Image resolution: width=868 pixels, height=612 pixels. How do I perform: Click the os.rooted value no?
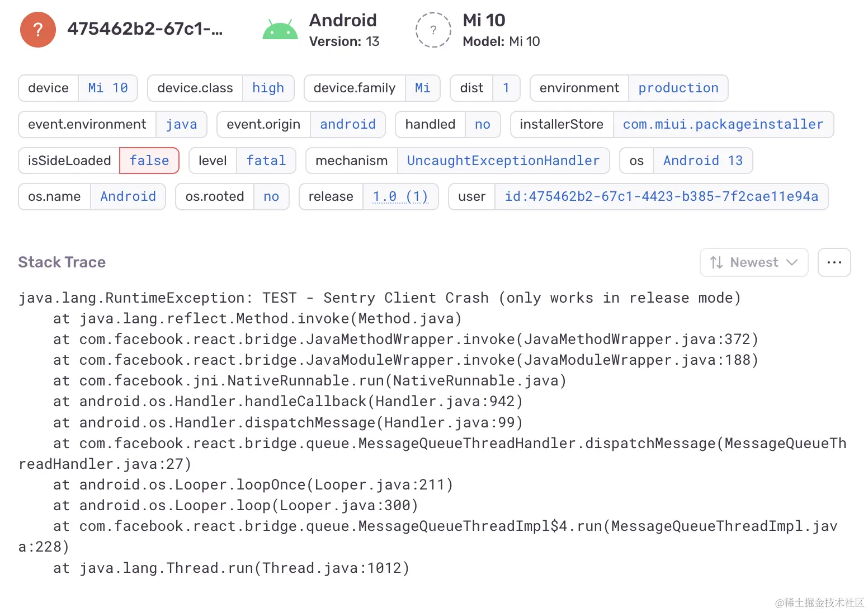(x=271, y=196)
